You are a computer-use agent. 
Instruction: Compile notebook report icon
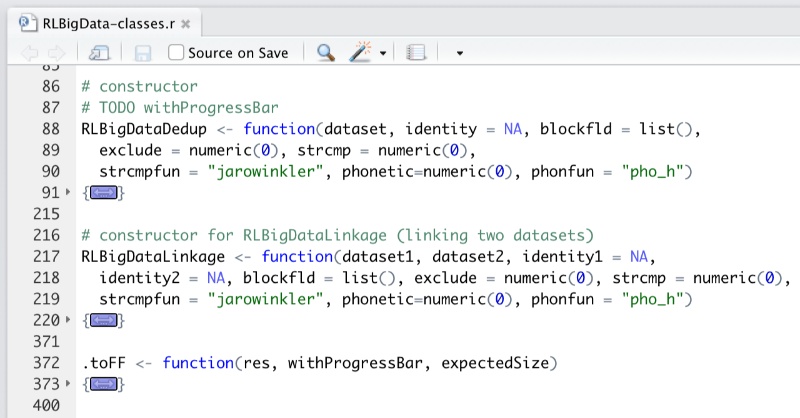(416, 53)
